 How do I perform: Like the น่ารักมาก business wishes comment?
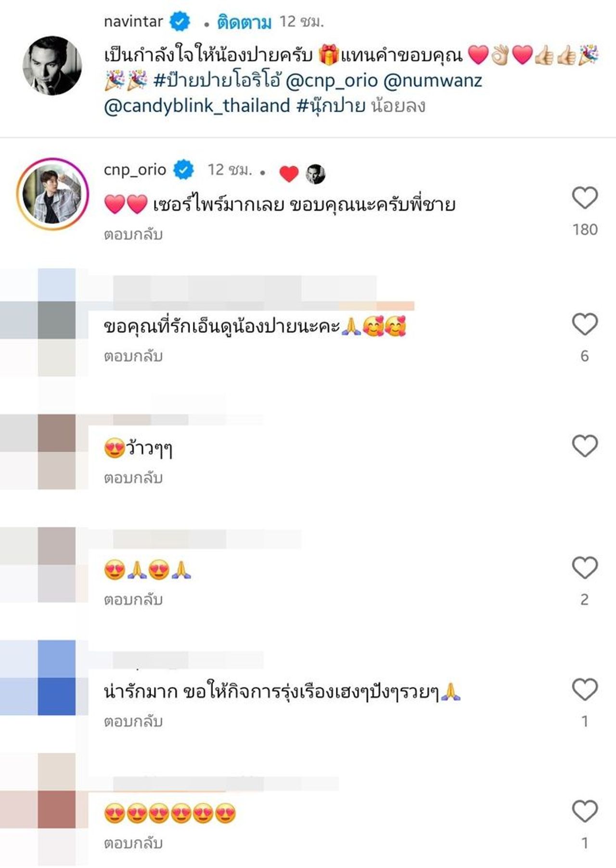(585, 689)
